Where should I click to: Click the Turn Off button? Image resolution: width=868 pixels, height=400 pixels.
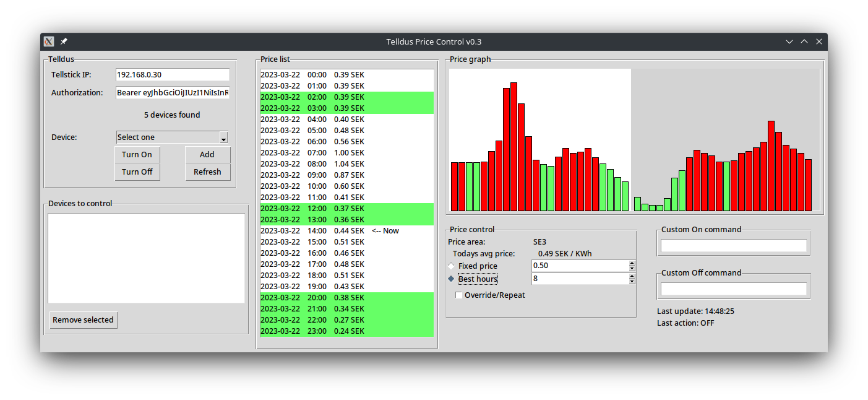[x=137, y=172]
